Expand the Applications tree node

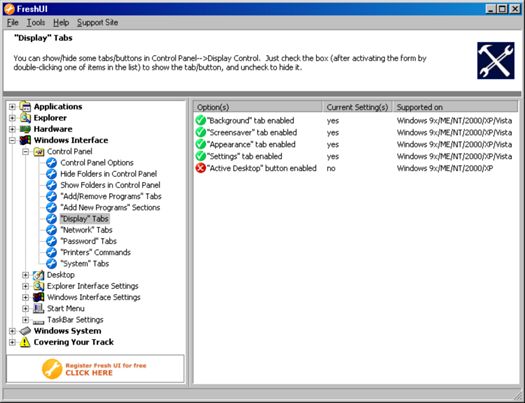12,107
